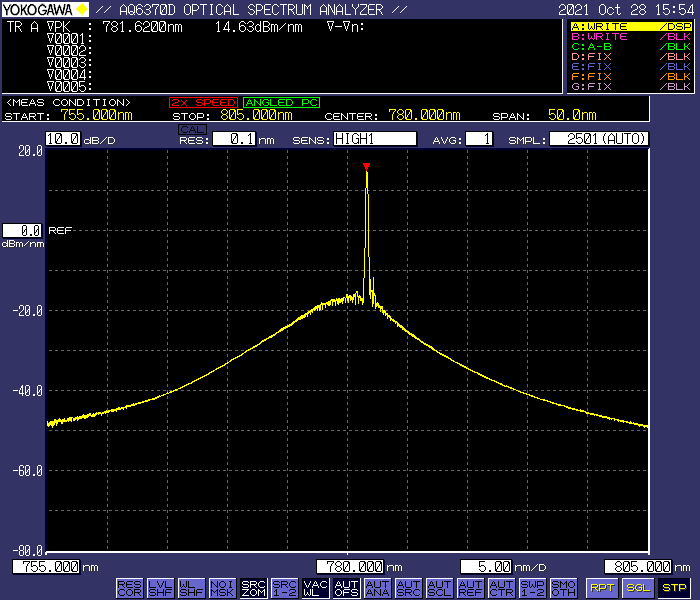The height and width of the screenshot is (600, 700).
Task: Toggle the SRC ZOM indicator
Action: tap(254, 588)
